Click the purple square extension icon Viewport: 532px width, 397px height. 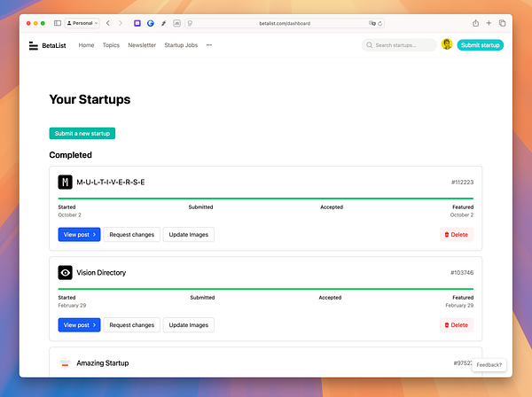coord(137,23)
